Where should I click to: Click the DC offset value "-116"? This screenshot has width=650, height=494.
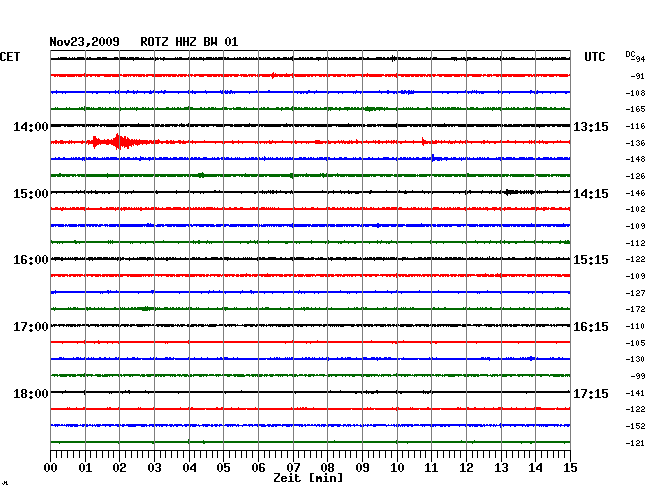point(635,126)
